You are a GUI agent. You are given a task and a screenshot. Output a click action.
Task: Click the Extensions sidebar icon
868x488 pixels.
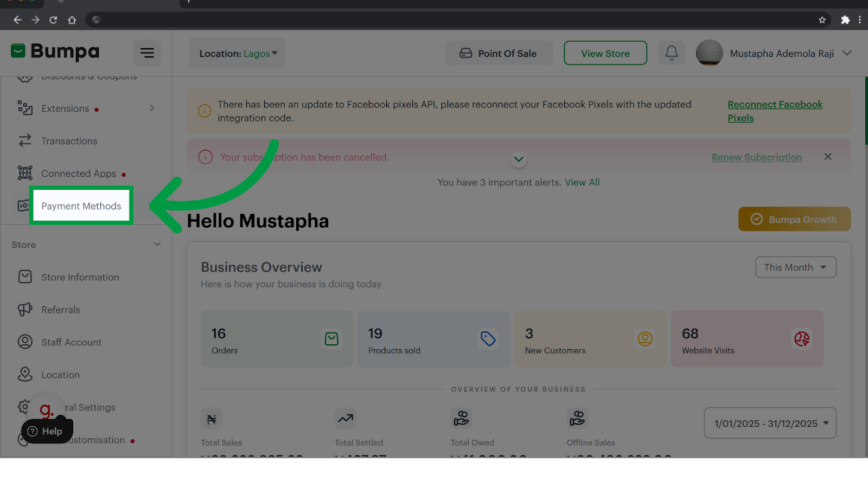pyautogui.click(x=25, y=108)
